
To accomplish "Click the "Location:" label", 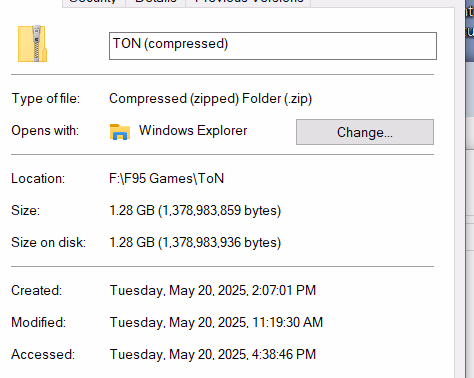I will (x=38, y=179).
